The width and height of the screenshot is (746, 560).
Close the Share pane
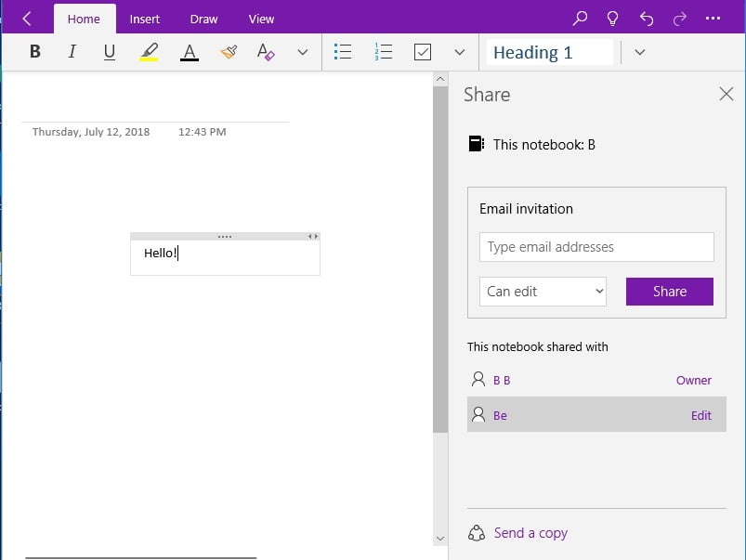(x=726, y=94)
